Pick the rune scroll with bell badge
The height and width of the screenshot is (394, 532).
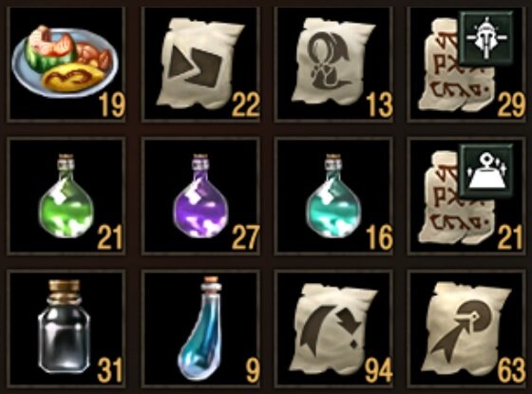pyautogui.click(x=466, y=196)
